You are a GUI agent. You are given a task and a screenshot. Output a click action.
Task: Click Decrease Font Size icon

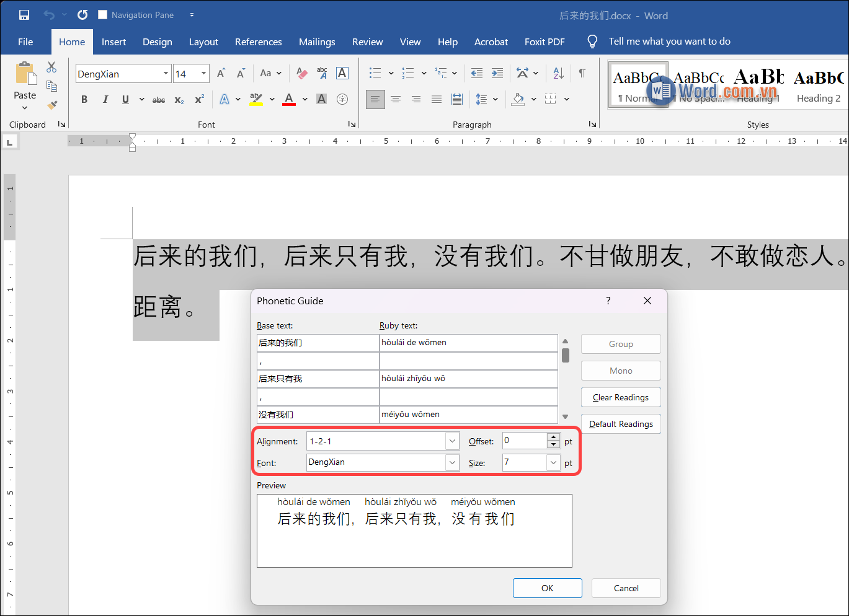[x=241, y=74]
